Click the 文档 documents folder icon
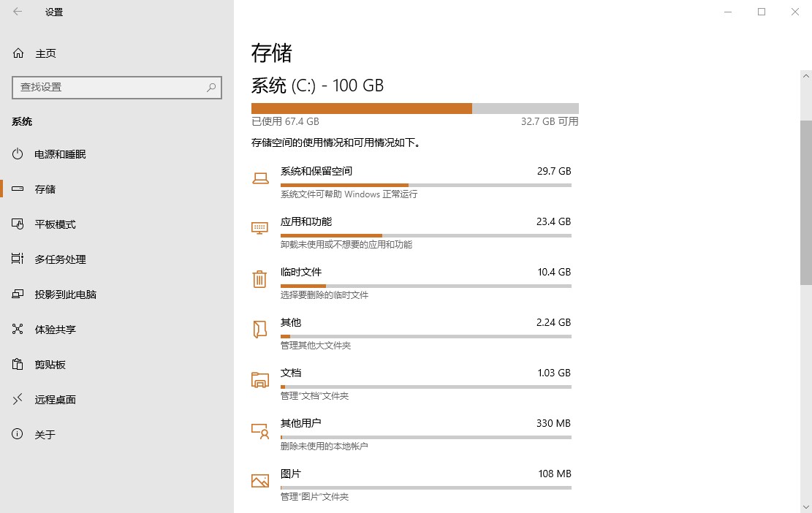 [x=259, y=380]
